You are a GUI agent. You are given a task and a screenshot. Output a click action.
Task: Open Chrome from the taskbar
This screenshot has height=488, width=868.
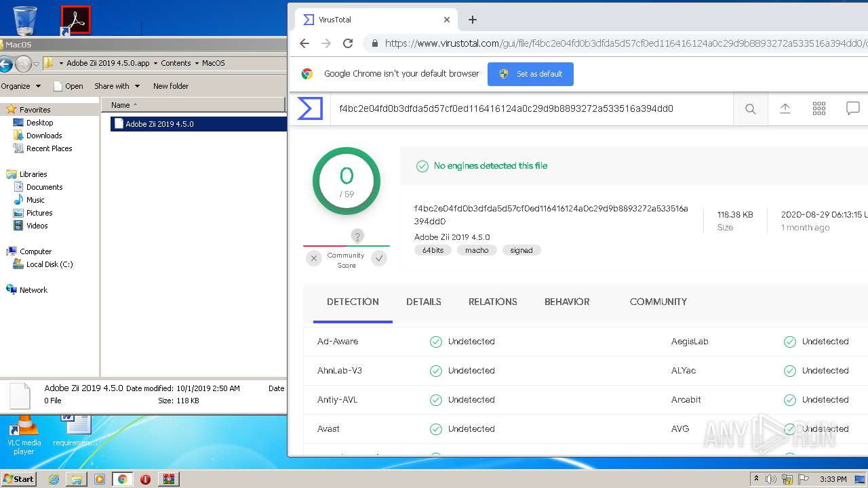[x=122, y=479]
